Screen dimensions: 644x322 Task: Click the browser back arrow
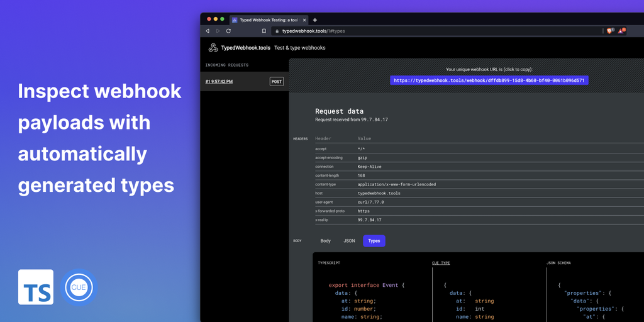tap(208, 31)
